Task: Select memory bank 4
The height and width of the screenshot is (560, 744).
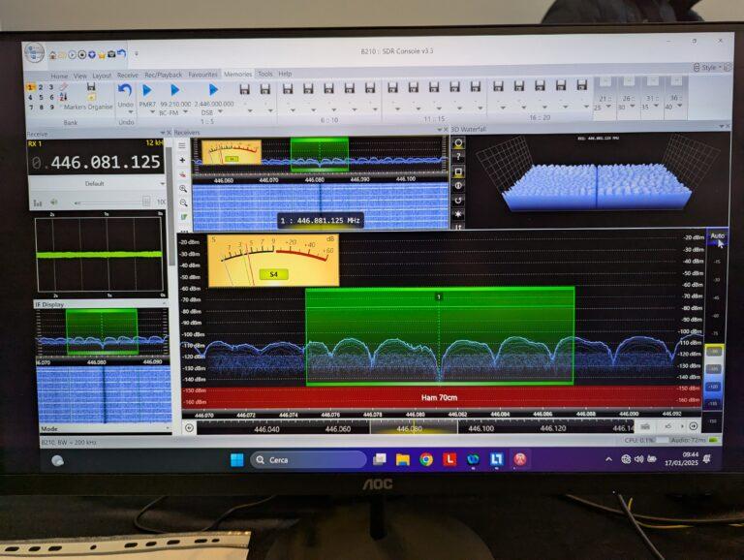Action: pyautogui.click(x=30, y=97)
